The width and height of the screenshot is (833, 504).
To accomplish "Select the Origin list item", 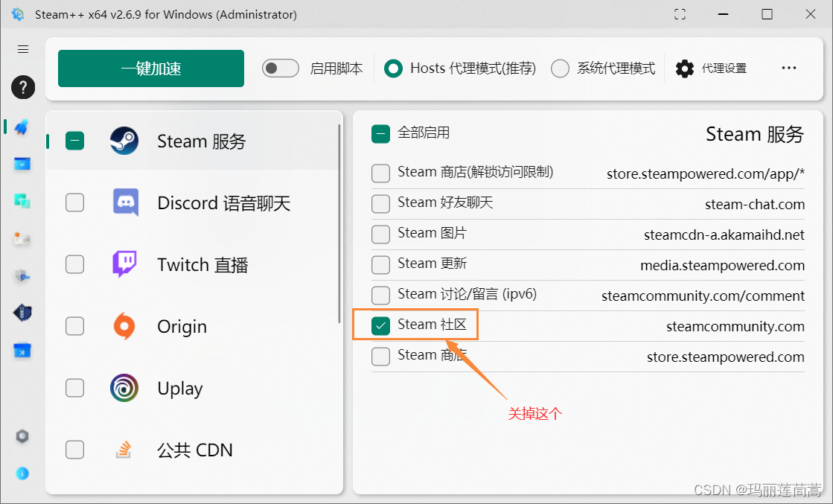I will pyautogui.click(x=192, y=326).
